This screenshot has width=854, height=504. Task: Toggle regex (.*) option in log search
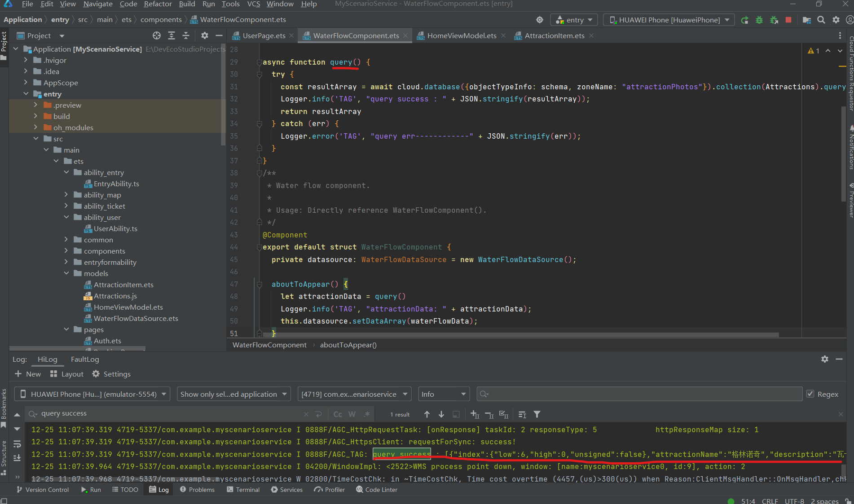(x=367, y=414)
